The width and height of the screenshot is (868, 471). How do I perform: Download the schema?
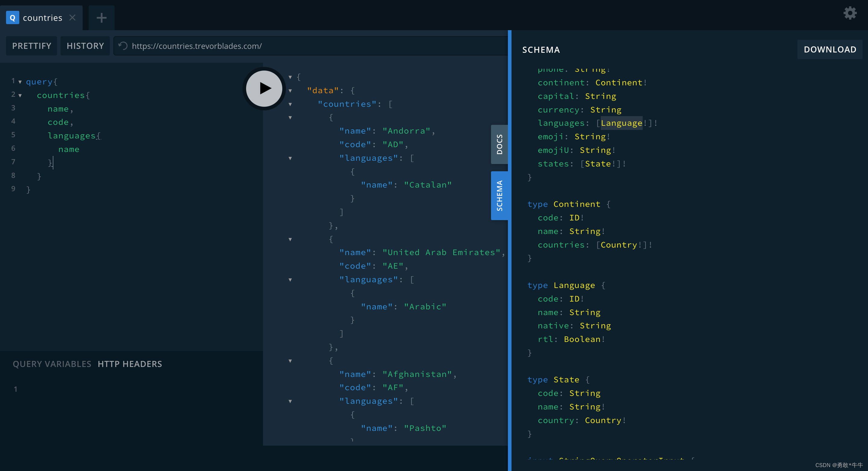pos(830,49)
